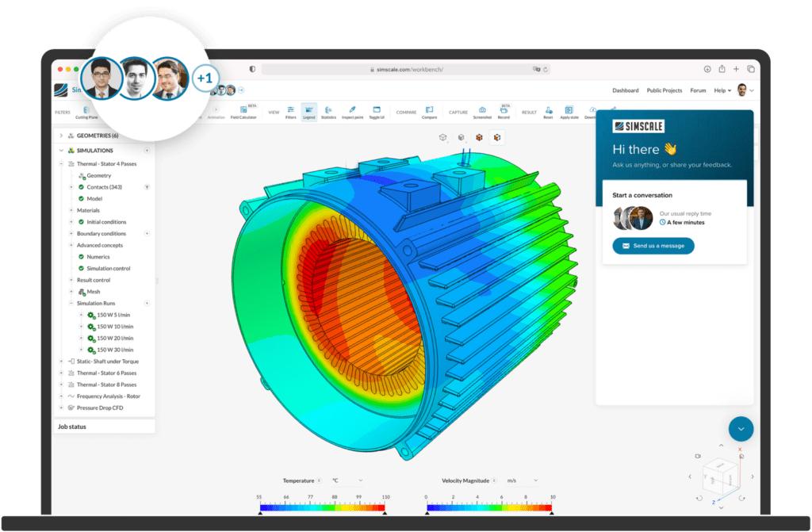
Task: Toggle the Filters option in the toolbar
Action: (x=292, y=111)
